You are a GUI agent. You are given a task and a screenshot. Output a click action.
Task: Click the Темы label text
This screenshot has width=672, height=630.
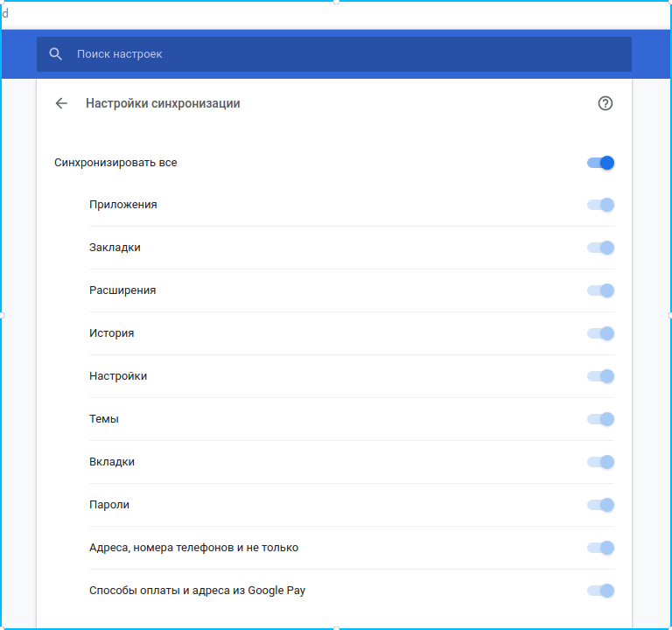click(104, 419)
